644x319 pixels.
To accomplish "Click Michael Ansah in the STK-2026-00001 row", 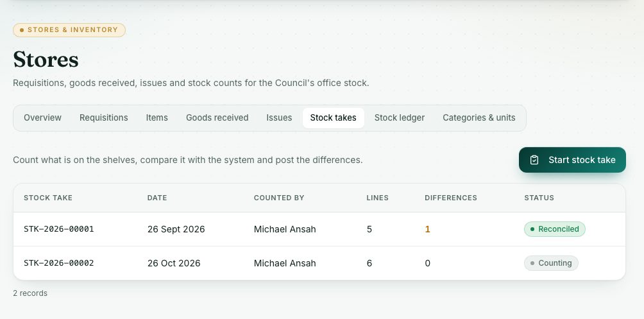I will coord(285,229).
